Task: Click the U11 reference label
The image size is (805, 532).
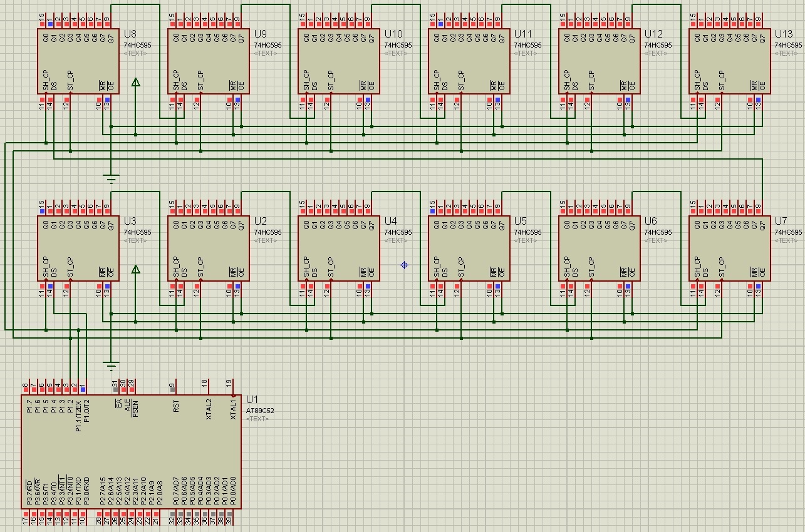Action: coord(523,34)
